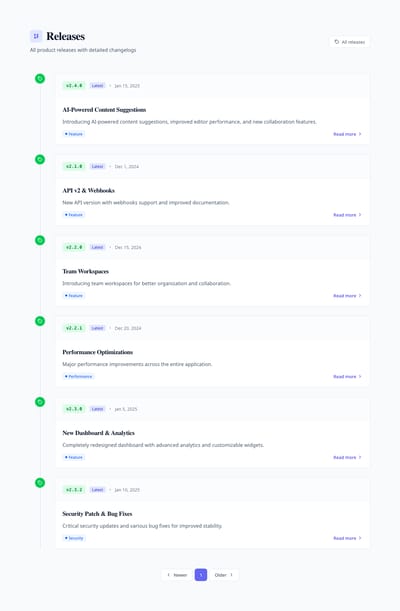400x611 pixels.
Task: Select the timeline circle icon next to v2.2.1
Action: [x=40, y=321]
